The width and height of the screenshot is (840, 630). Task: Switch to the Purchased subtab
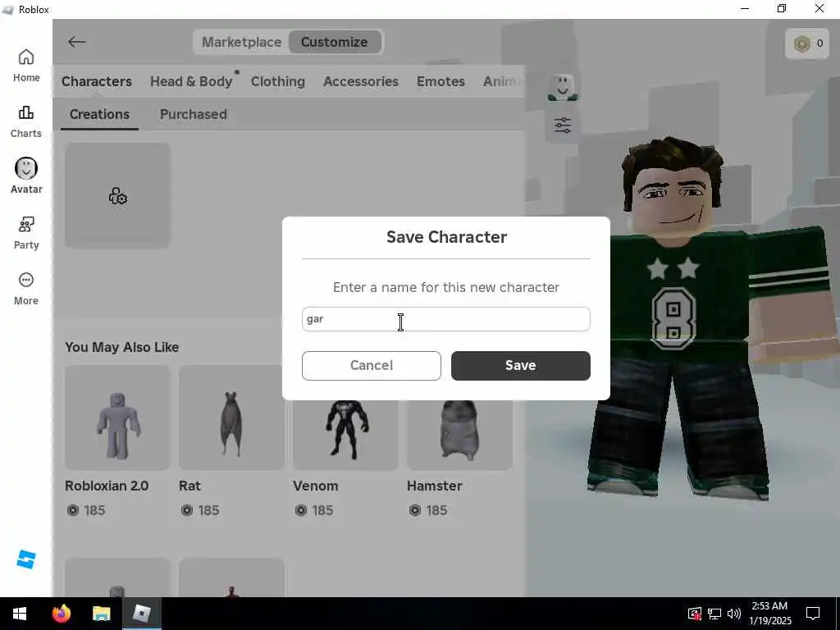tap(194, 114)
